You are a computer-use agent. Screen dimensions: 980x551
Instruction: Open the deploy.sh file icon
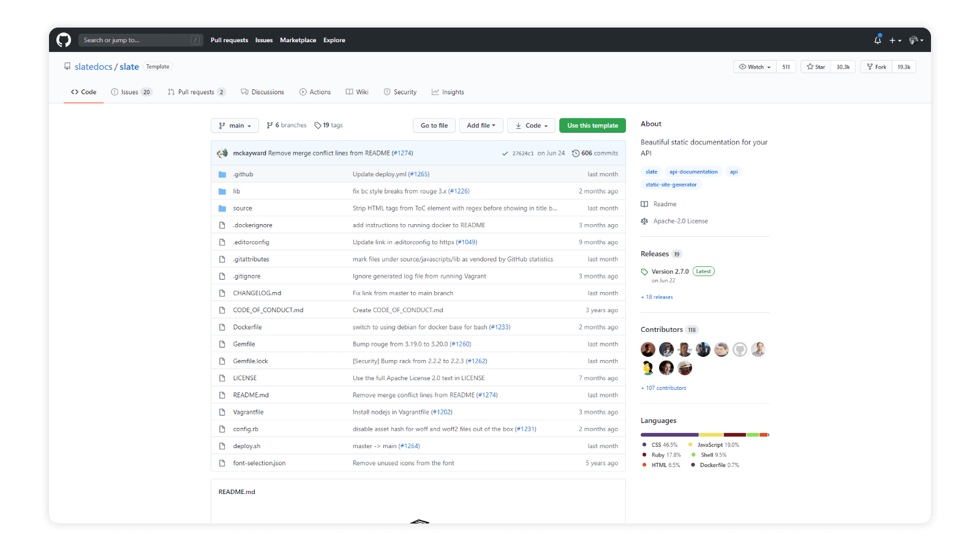[222, 446]
